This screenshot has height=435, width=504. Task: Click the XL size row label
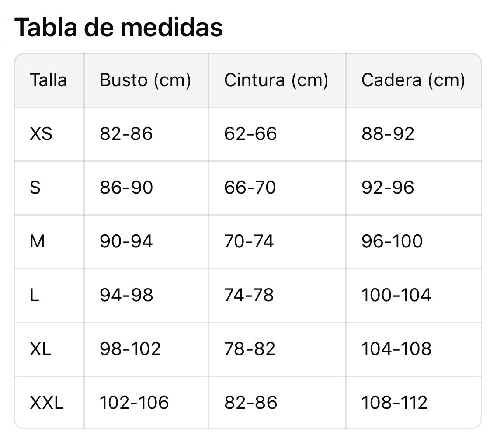pos(41,348)
